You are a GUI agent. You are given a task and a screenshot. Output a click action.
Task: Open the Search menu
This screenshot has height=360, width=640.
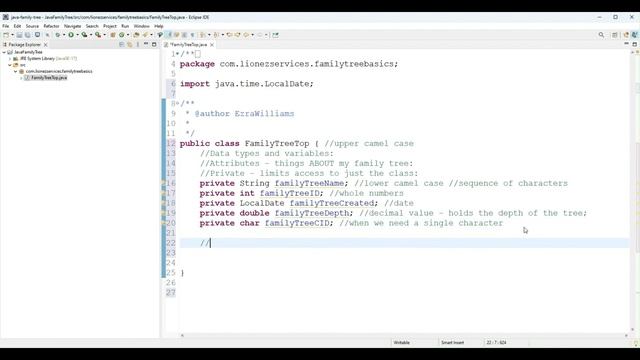[92, 26]
